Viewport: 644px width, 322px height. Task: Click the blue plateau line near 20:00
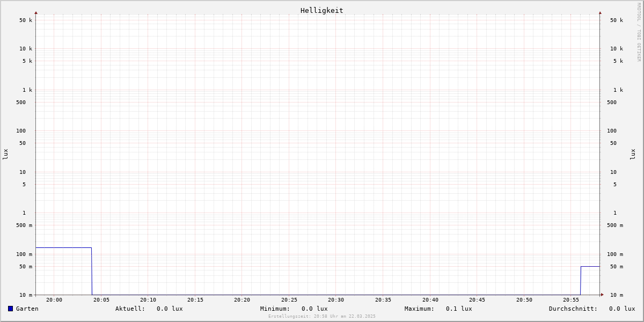pyautogui.click(x=63, y=248)
